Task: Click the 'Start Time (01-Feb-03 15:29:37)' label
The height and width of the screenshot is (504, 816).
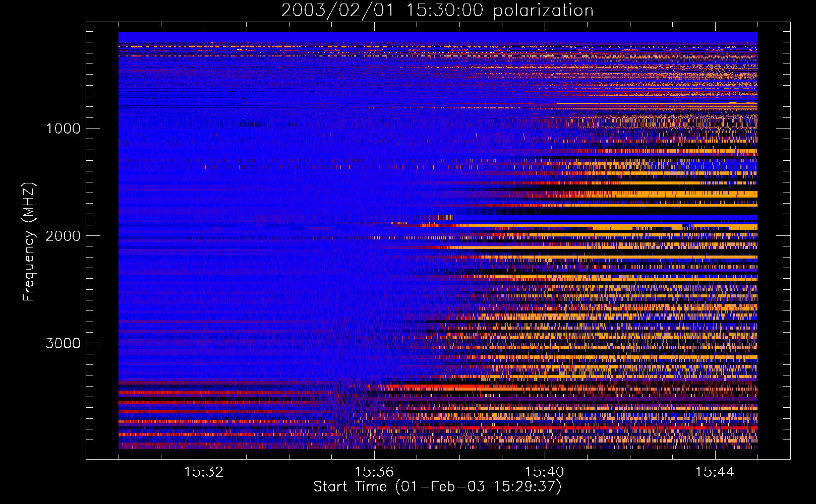Action: [x=437, y=487]
